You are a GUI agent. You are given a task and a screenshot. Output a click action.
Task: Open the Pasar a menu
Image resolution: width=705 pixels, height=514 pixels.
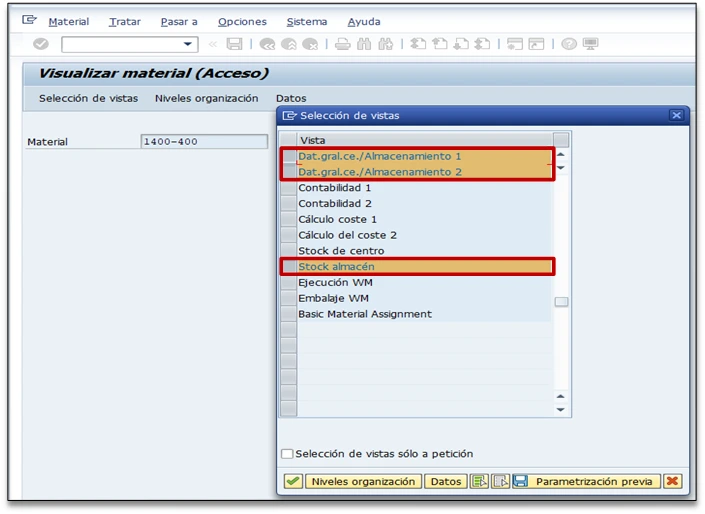[x=179, y=22]
